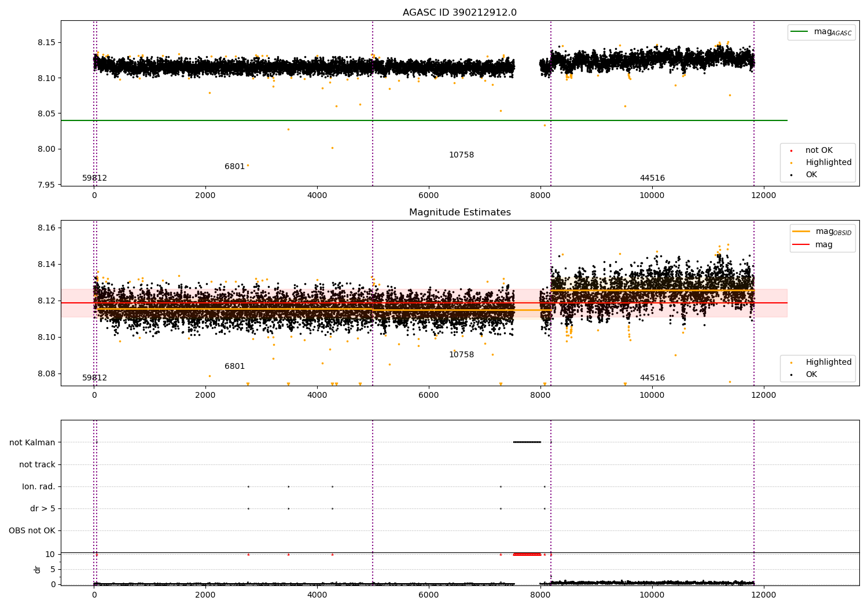Screen dimensions: 868x608
Task: Click the 6000 x-tick under top plot
Action: (x=429, y=196)
